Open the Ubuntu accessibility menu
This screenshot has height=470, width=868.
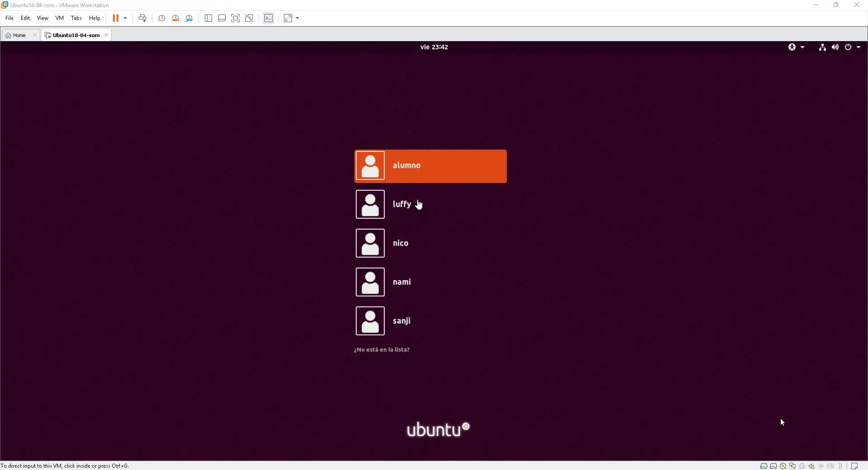point(796,47)
